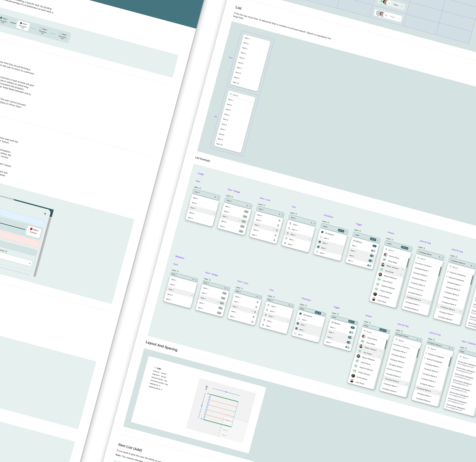Click Mason Williams's photo in the Large Avatar list

click(380, 274)
